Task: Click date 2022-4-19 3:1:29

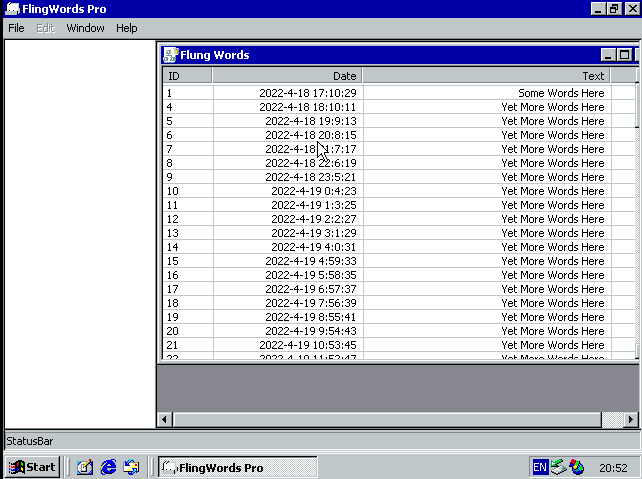Action: tap(314, 233)
